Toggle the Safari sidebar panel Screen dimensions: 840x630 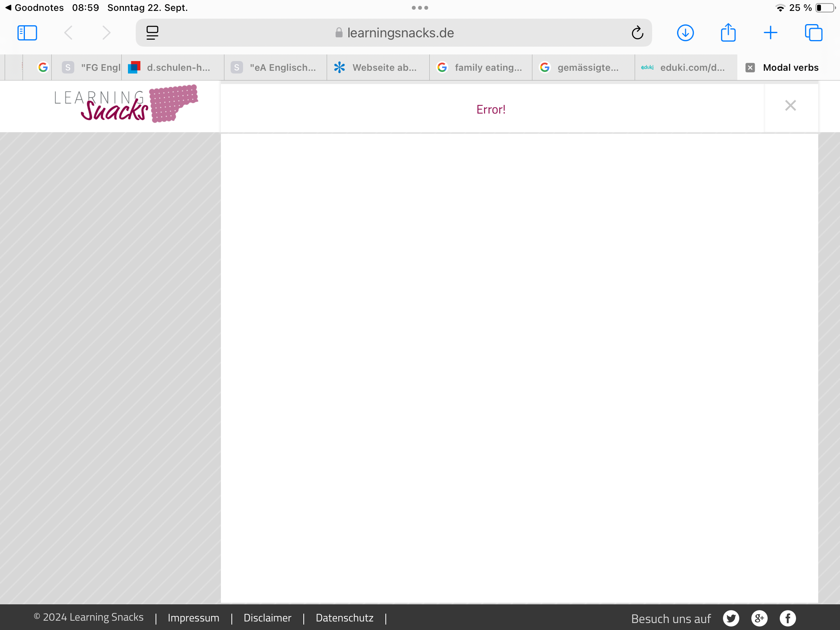pyautogui.click(x=27, y=33)
